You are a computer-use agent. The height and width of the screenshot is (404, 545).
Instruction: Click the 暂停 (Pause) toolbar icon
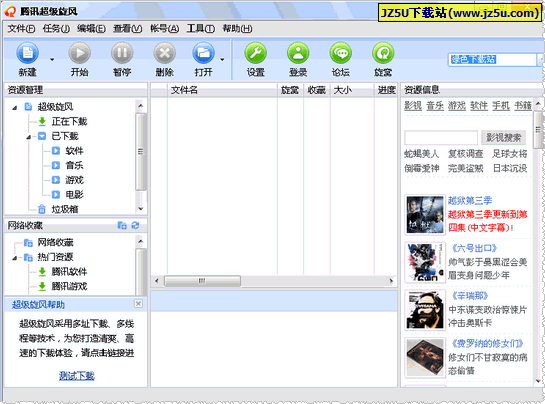(x=122, y=53)
